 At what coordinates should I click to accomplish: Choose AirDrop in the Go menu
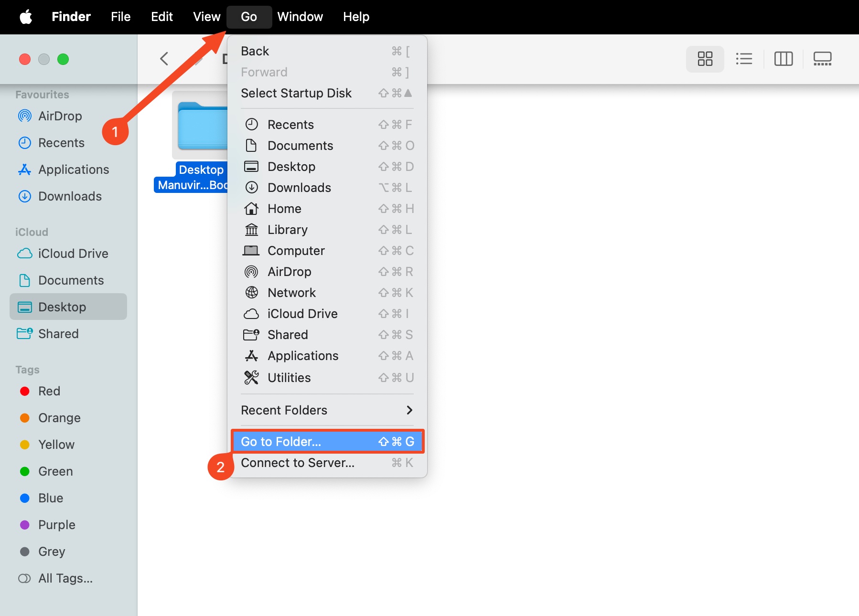[327, 272]
